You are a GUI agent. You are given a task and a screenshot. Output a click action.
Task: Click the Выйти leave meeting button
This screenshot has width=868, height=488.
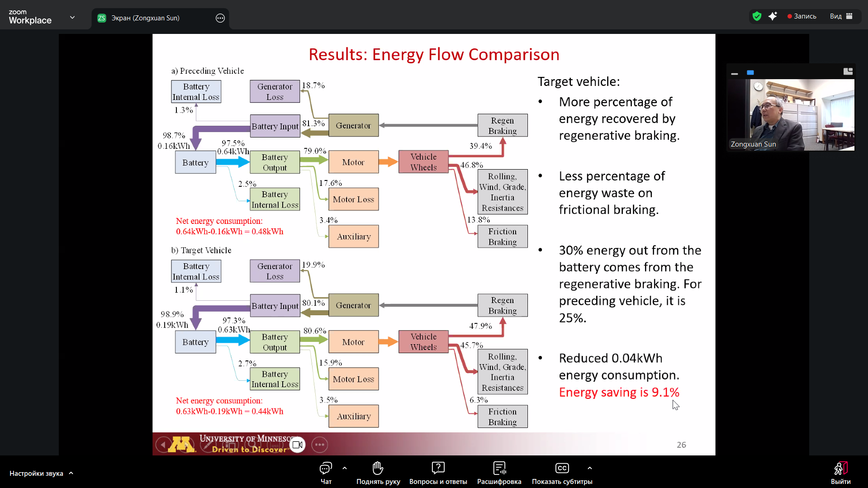840,473
